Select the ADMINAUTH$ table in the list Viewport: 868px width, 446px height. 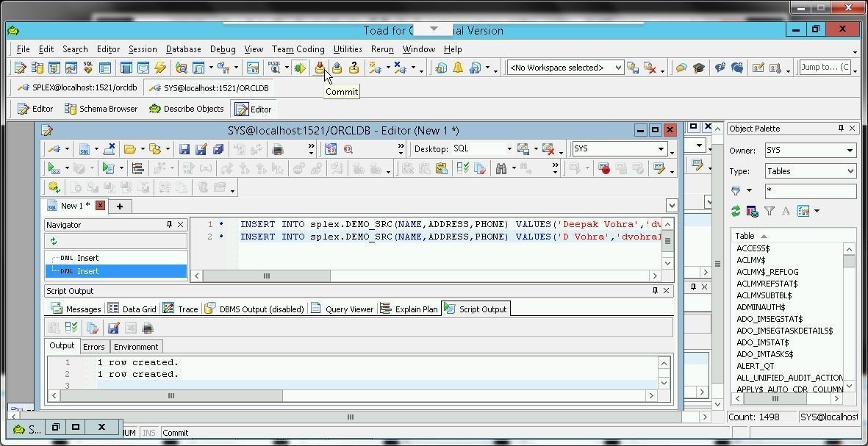(761, 307)
